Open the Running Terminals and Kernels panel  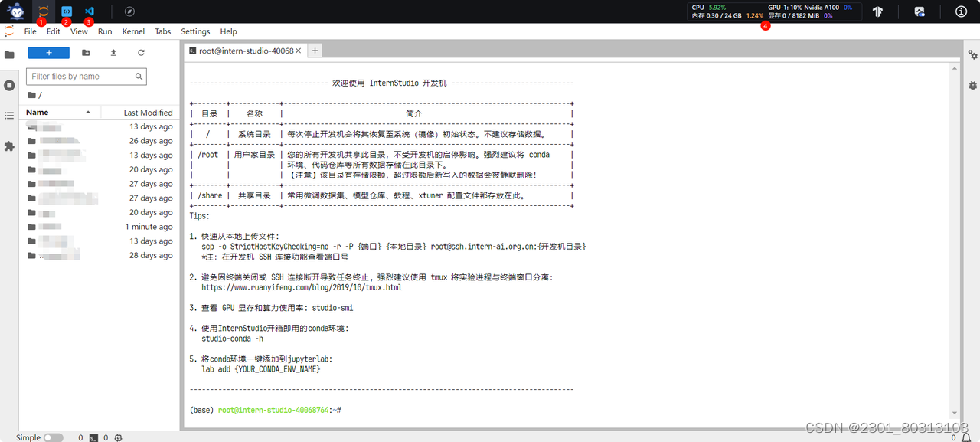tap(9, 85)
